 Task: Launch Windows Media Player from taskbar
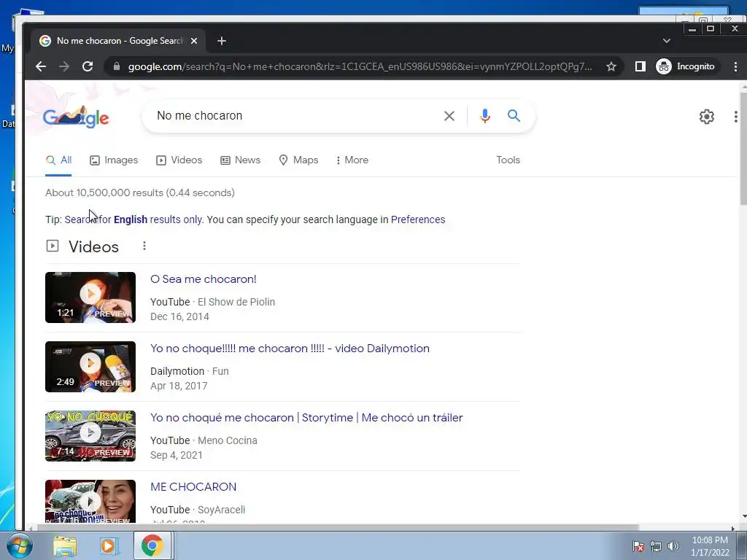tap(109, 546)
